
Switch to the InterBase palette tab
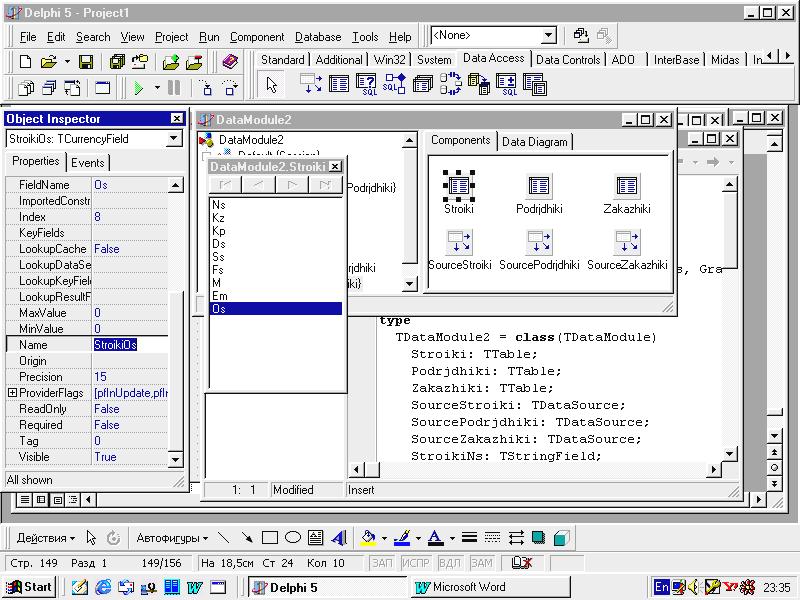point(676,60)
